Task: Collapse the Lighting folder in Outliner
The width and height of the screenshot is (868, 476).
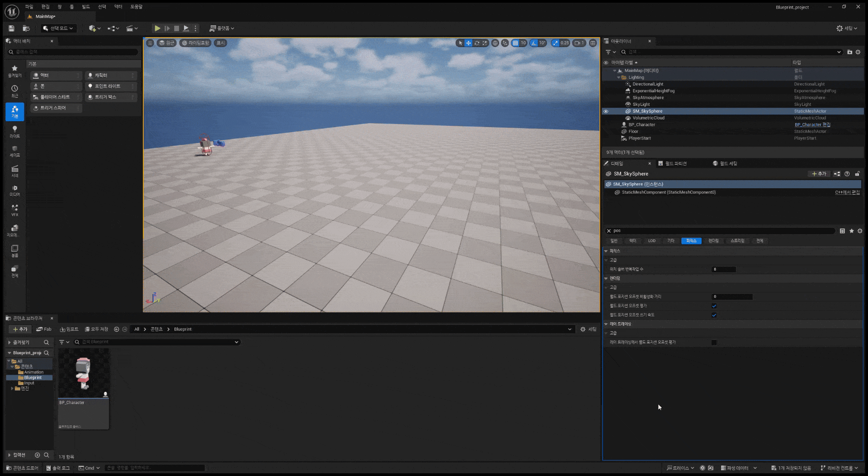Action: [618, 77]
